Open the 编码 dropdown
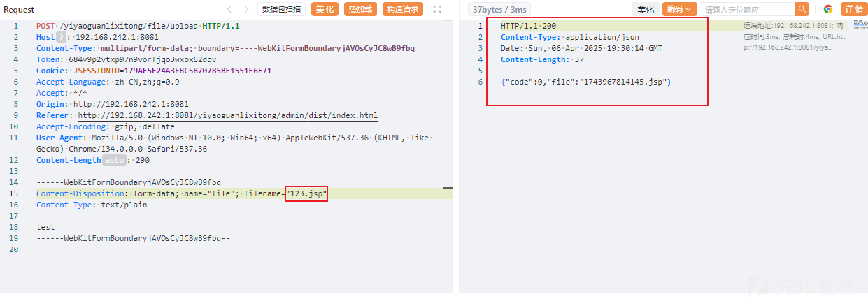This screenshot has width=868, height=301. [679, 9]
